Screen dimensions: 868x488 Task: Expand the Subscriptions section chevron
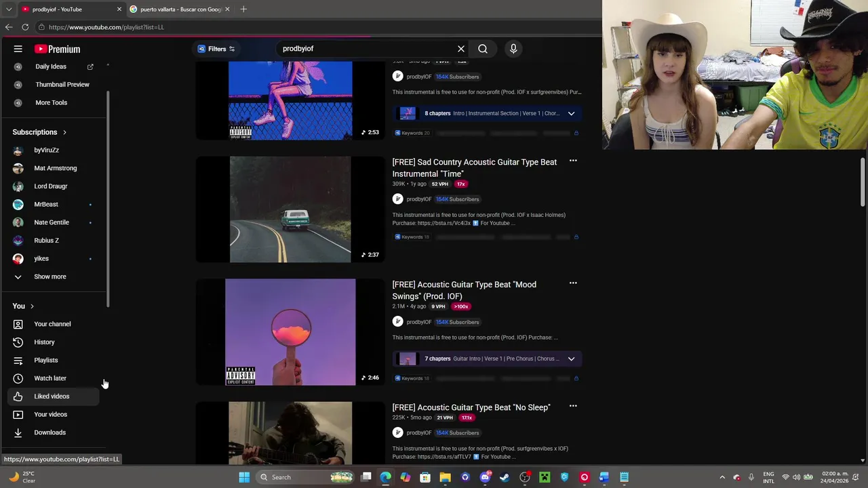click(x=64, y=132)
